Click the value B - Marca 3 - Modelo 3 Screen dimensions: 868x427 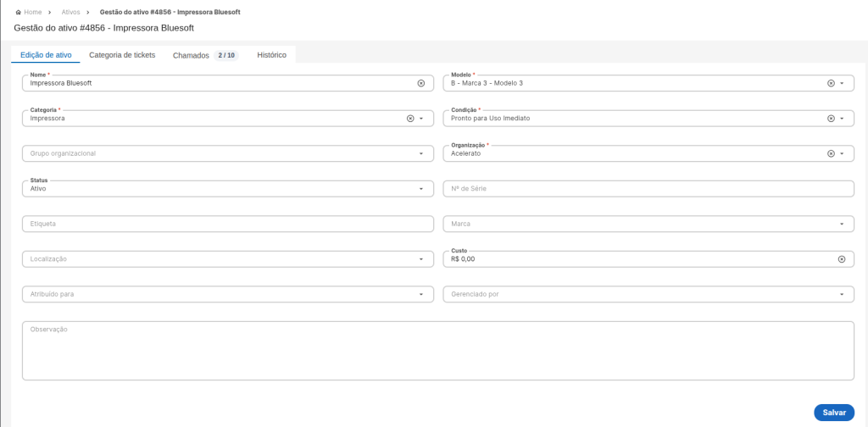[x=487, y=83]
